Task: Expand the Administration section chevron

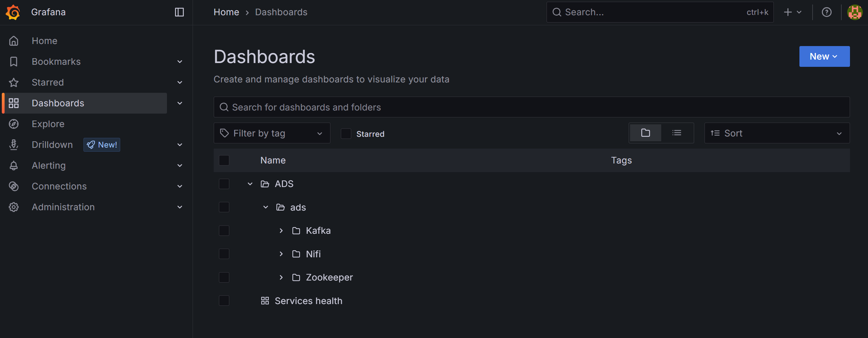Action: coord(180,207)
